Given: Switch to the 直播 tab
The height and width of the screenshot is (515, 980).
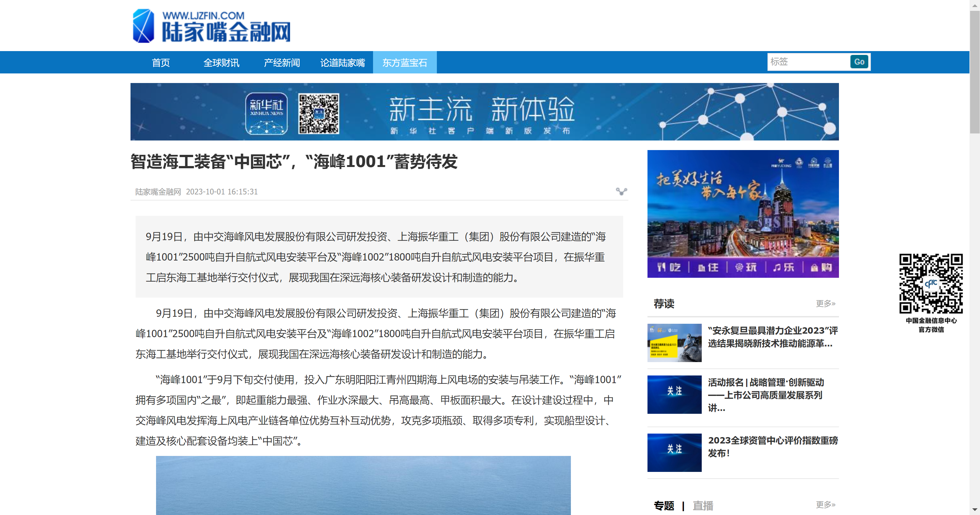Looking at the screenshot, I should pyautogui.click(x=703, y=505).
